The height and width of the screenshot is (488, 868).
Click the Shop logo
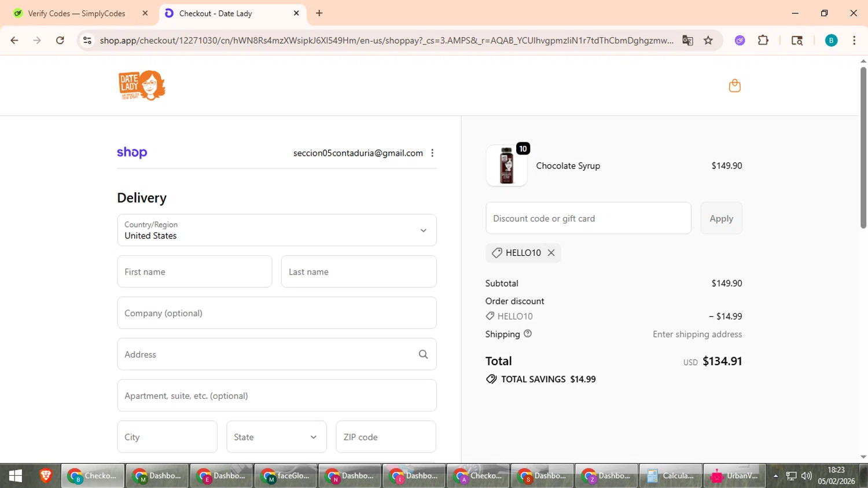pyautogui.click(x=132, y=153)
